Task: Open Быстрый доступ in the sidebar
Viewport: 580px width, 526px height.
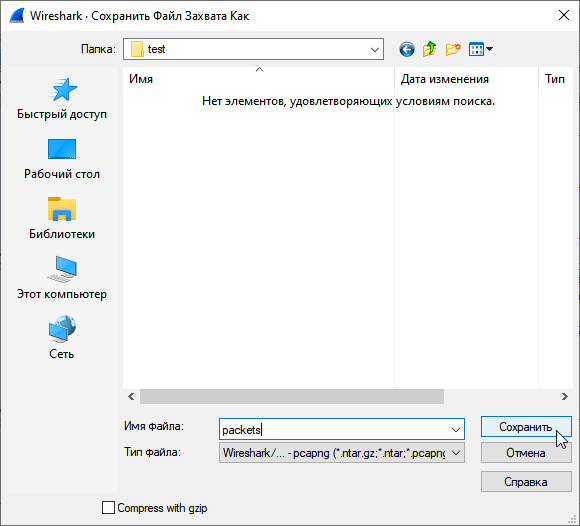Action: click(62, 98)
